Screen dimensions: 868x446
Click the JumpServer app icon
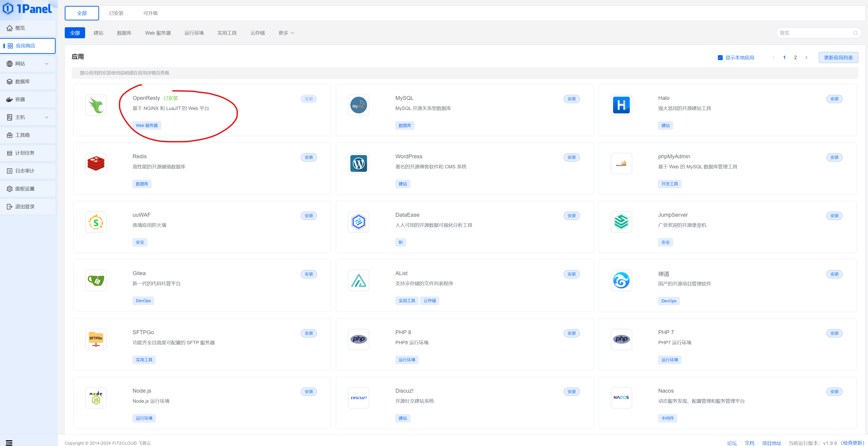coord(621,222)
